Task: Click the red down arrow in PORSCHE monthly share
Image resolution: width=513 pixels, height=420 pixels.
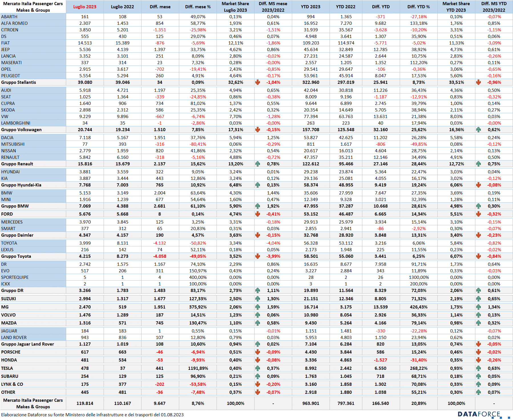Action: [x=258, y=352]
